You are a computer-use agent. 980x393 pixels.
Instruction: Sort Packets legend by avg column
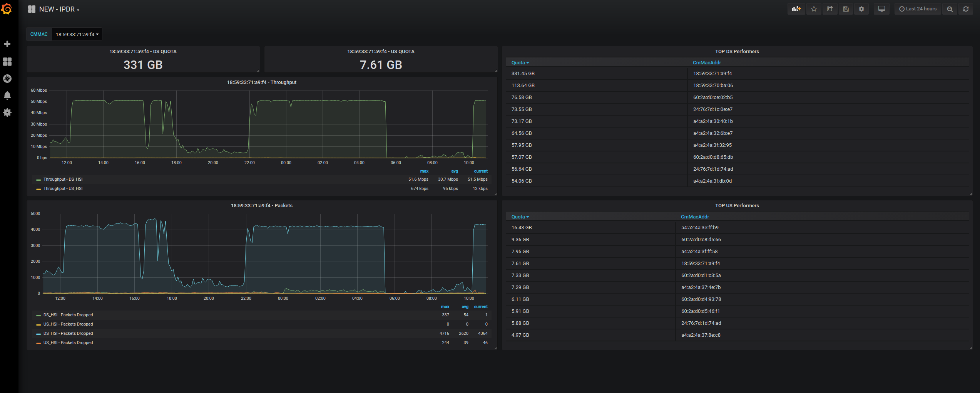(x=465, y=307)
